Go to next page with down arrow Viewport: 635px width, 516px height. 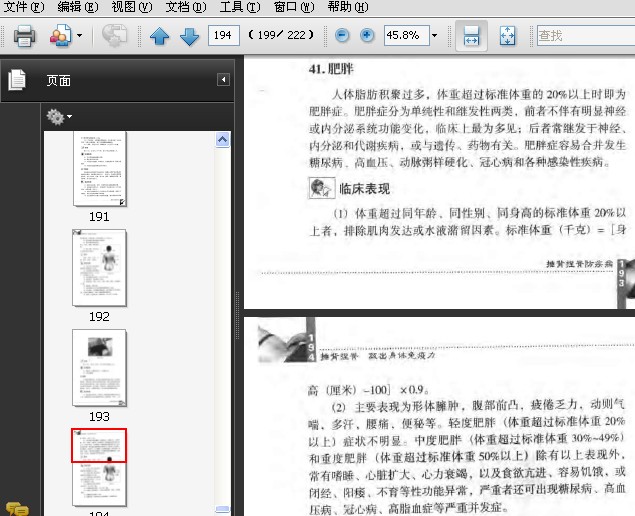coord(189,37)
